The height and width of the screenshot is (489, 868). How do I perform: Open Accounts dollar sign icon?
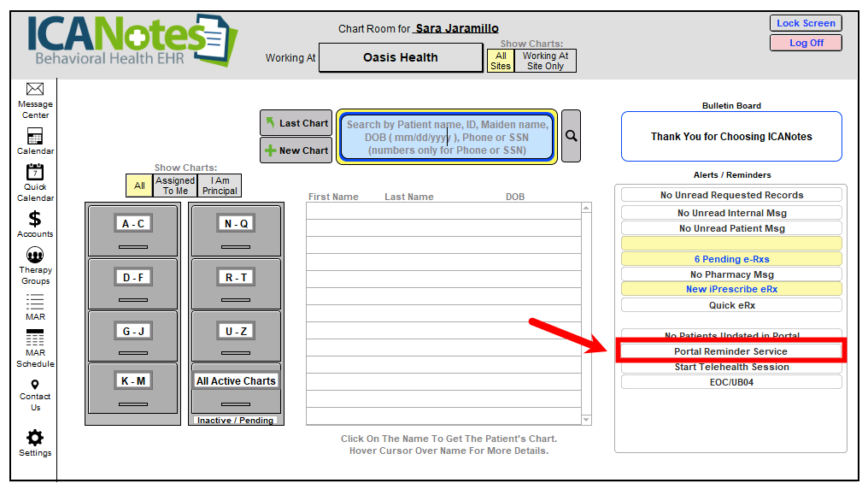[x=35, y=220]
